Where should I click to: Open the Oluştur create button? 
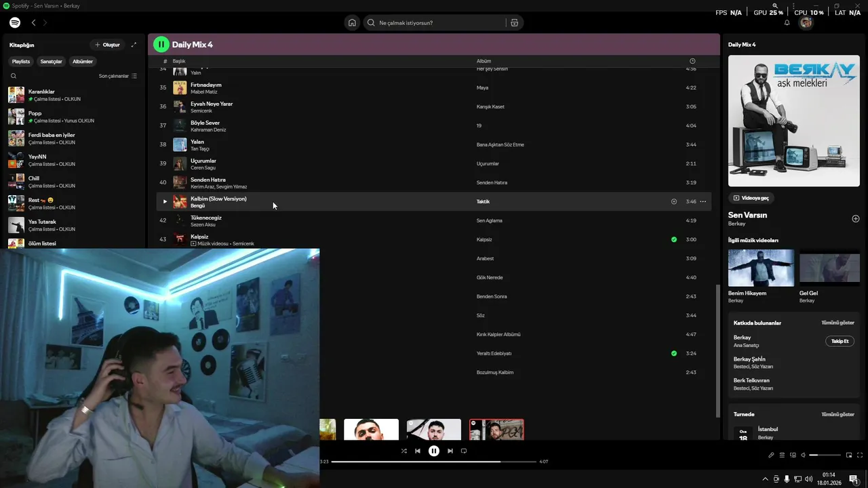[107, 45]
